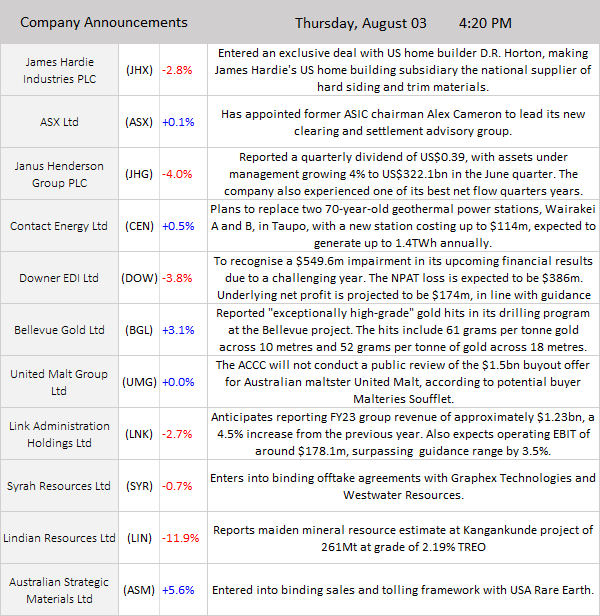Select the Contact Energy Ltd name cell

pos(59,226)
